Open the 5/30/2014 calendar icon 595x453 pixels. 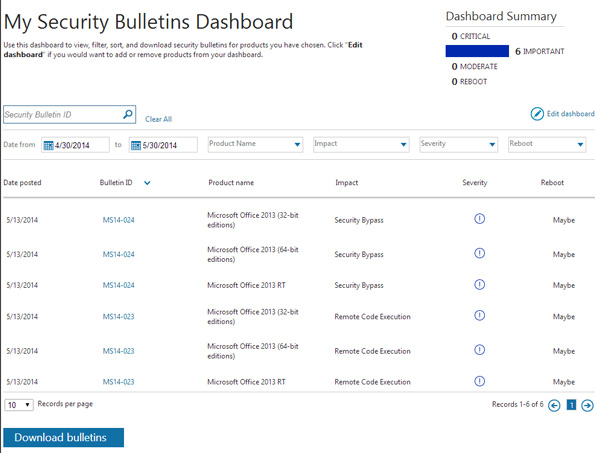tap(136, 145)
